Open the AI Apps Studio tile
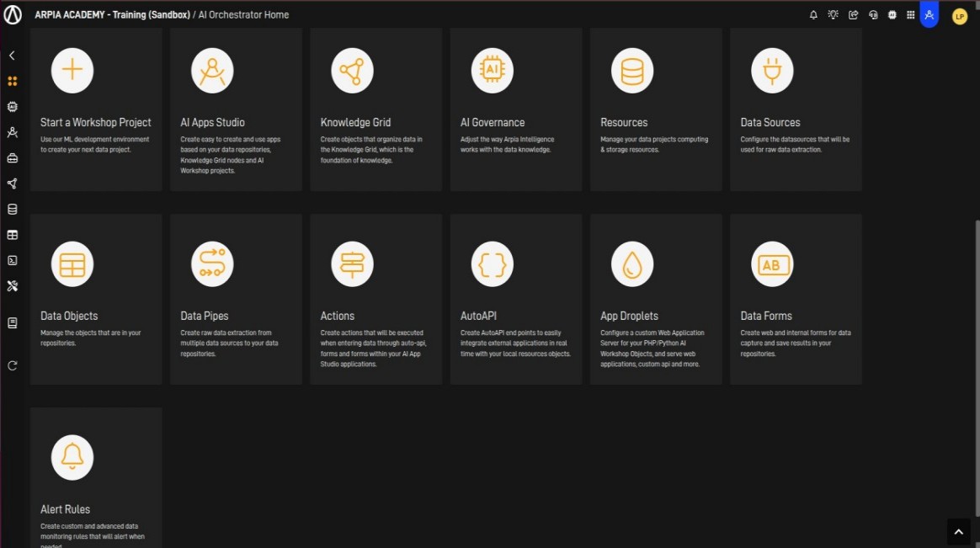This screenshot has height=548, width=980. click(236, 109)
